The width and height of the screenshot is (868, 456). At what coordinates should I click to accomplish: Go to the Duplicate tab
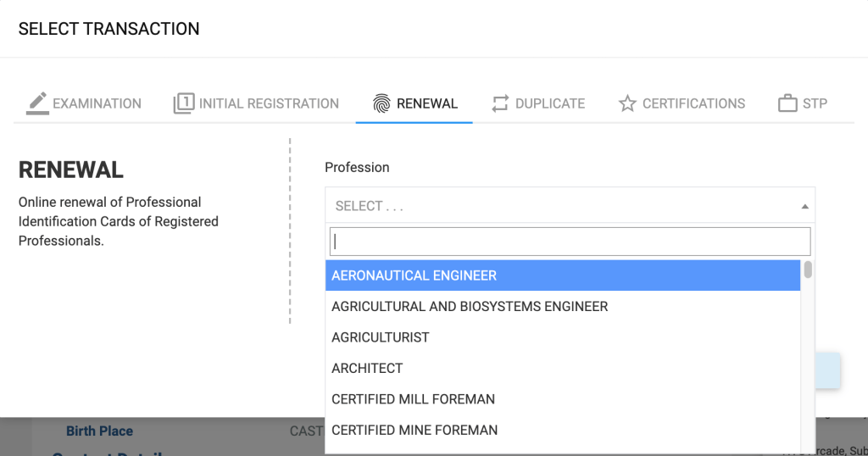(x=549, y=103)
